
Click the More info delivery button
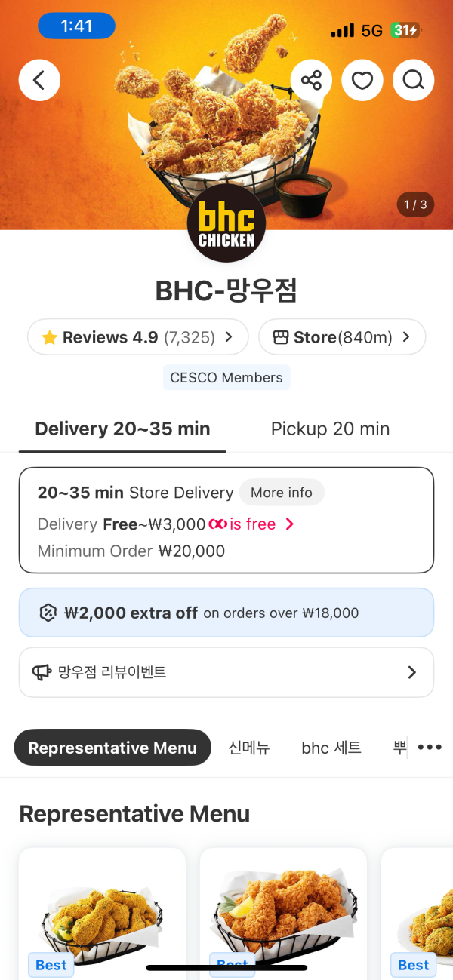[282, 492]
